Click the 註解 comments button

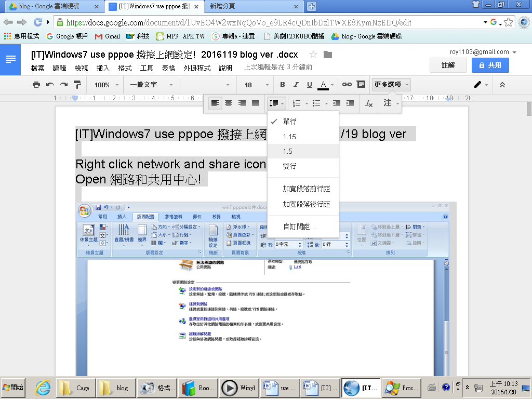[x=448, y=65]
